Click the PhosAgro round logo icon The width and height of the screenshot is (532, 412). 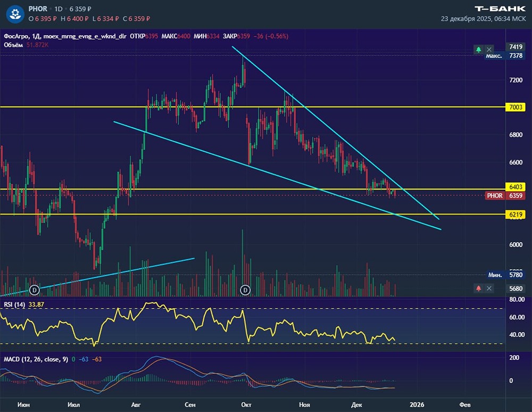[x=15, y=14]
